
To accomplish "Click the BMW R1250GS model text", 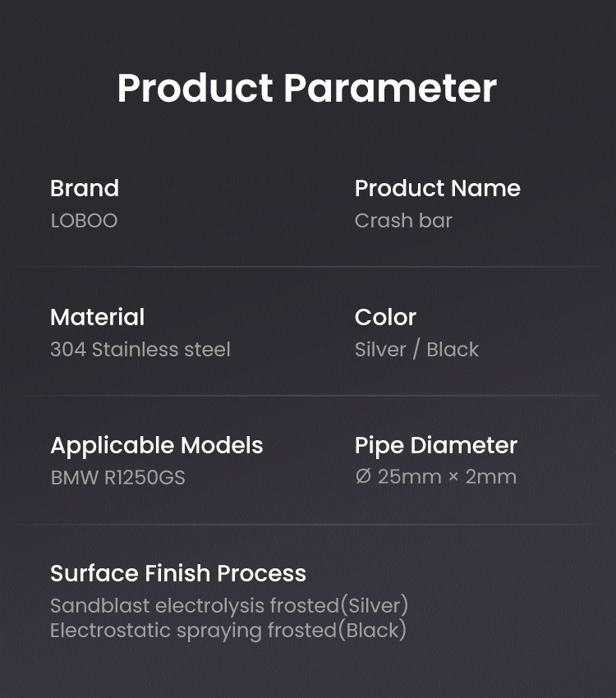I will pyautogui.click(x=117, y=478).
